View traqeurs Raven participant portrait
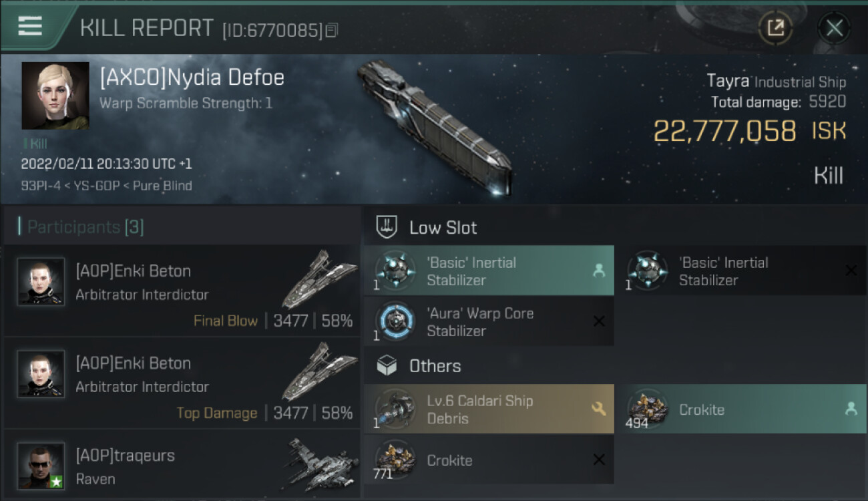 (41, 466)
